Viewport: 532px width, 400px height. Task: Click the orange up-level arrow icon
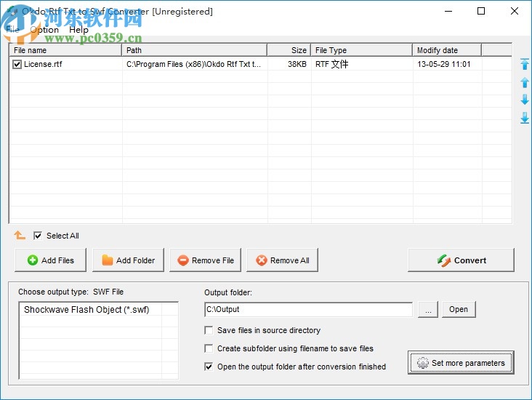20,235
